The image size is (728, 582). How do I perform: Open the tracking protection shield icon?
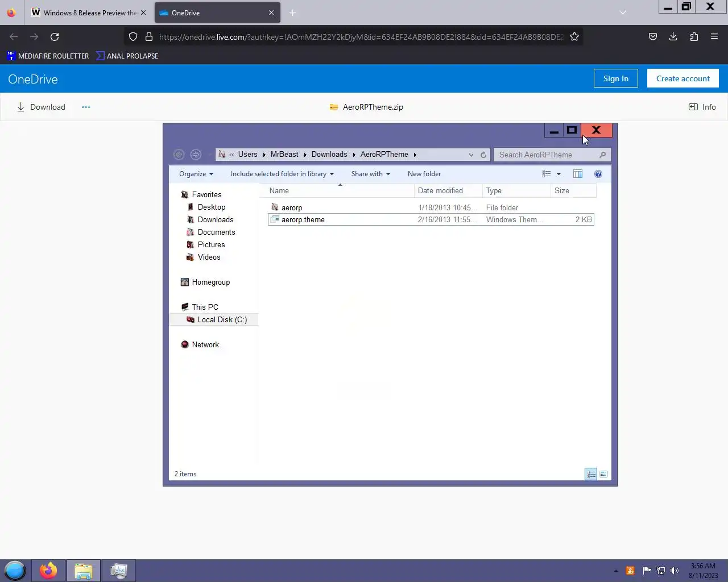click(x=133, y=36)
